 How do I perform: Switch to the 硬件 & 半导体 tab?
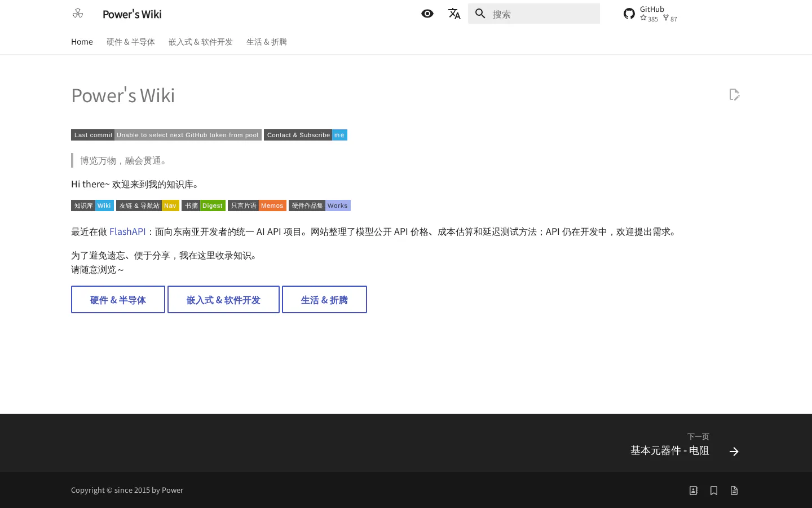point(131,42)
